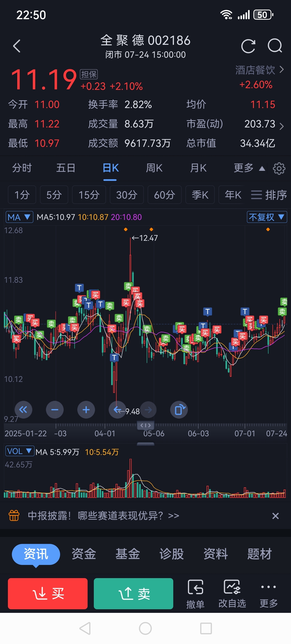
Task: Tap 成交额 9617.73万 value
Action: (147, 143)
